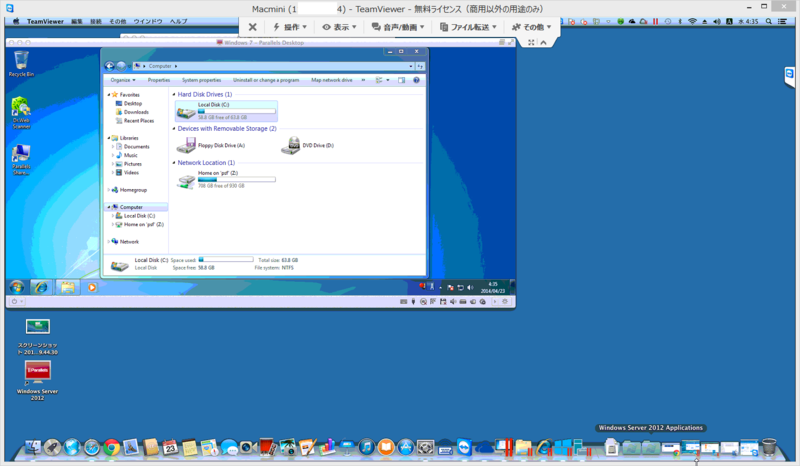Open Windows Explorer from the Windows 7 taskbar
The height and width of the screenshot is (466, 800).
pyautogui.click(x=67, y=287)
